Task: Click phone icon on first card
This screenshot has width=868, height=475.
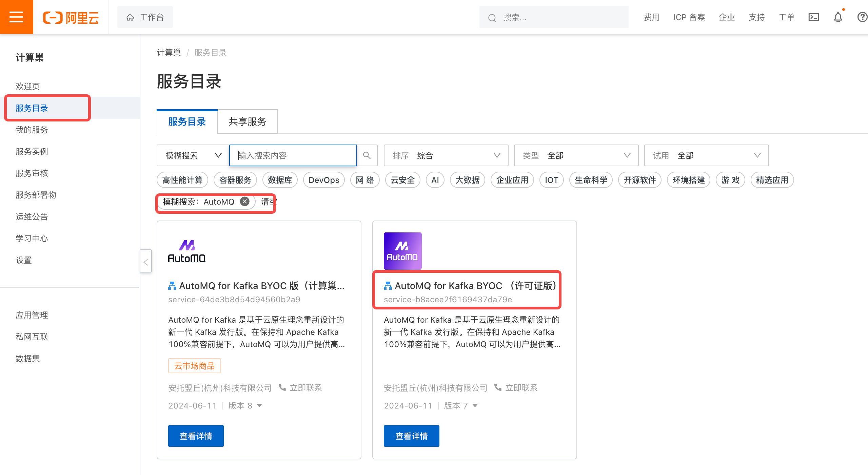Action: (x=282, y=387)
